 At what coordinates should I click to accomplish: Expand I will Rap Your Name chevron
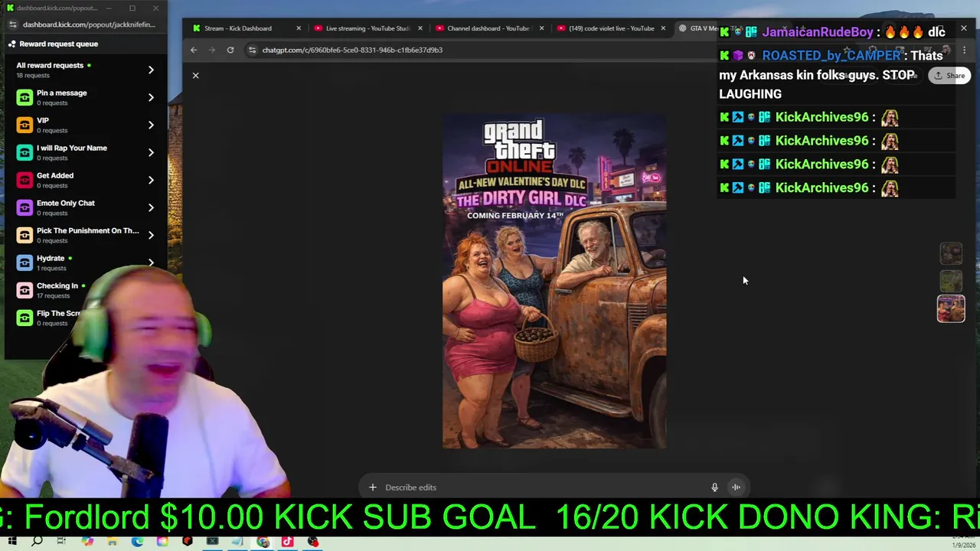tap(151, 152)
